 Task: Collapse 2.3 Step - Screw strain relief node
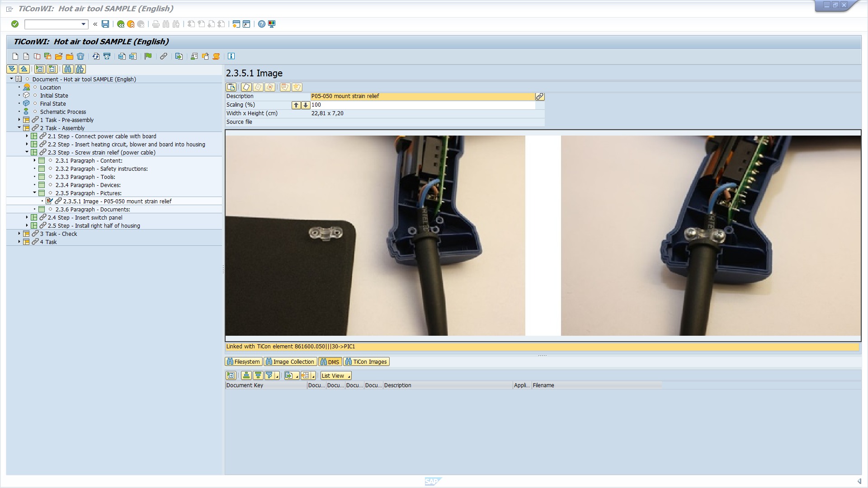[27, 152]
